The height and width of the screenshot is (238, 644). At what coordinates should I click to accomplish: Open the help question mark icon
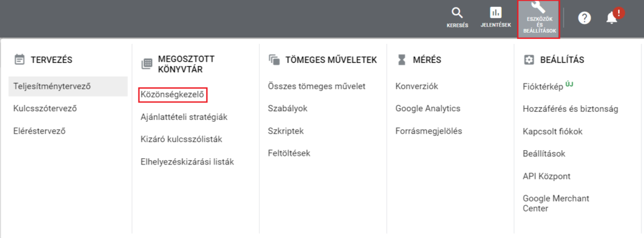(584, 18)
